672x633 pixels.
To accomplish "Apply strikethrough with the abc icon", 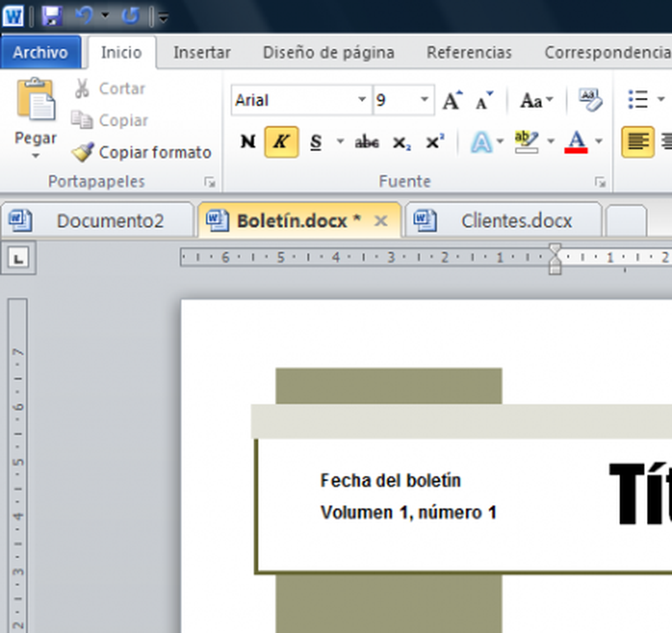I will coord(366,142).
